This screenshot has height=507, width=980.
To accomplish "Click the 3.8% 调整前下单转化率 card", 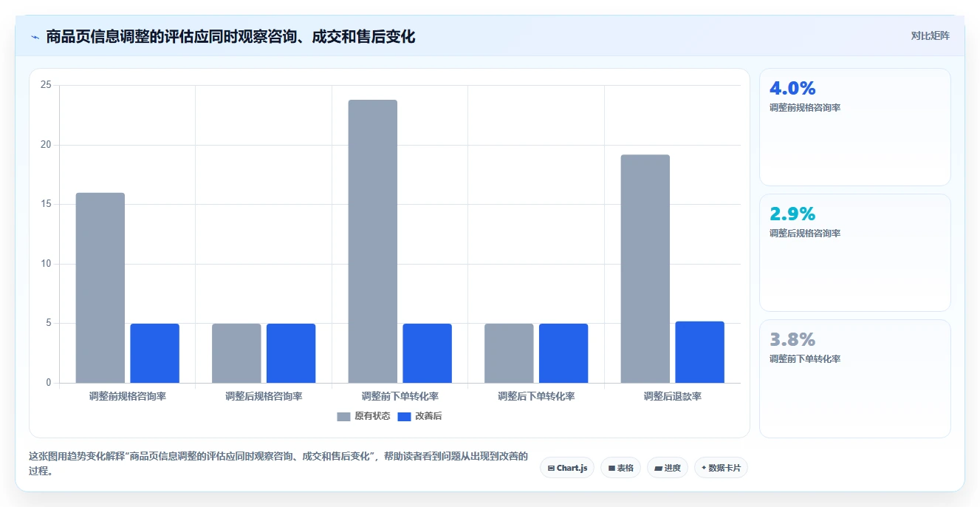I will pyautogui.click(x=855, y=378).
